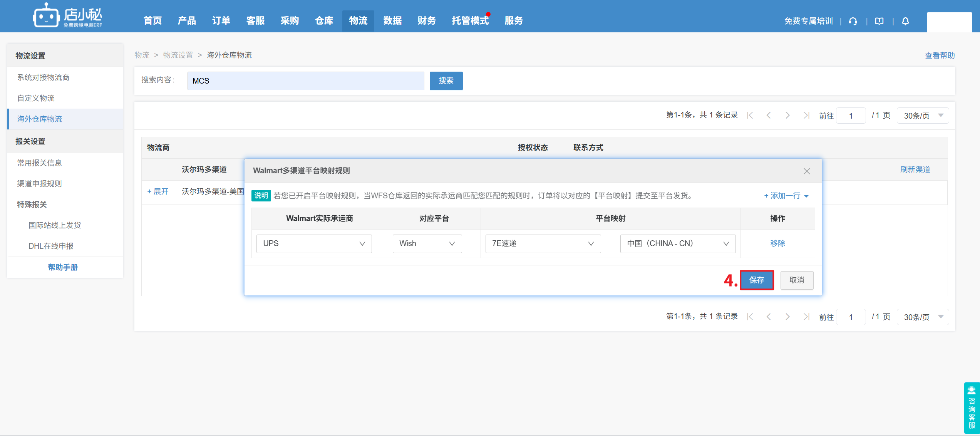Click the 保存 save button

tap(756, 280)
